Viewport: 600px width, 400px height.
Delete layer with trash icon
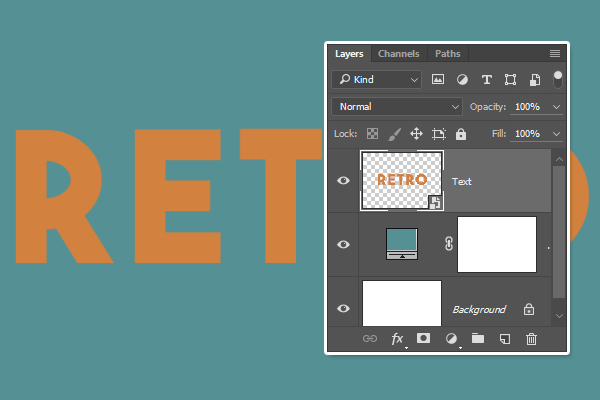pyautogui.click(x=531, y=338)
